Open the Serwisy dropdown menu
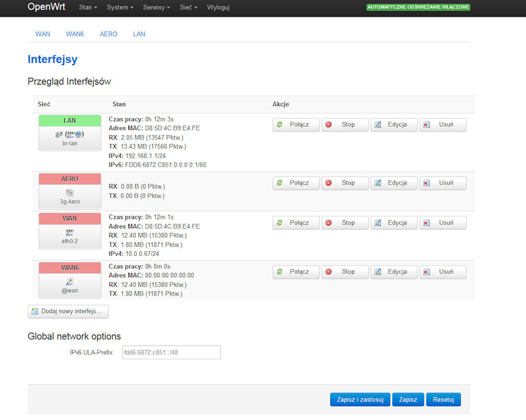The width and height of the screenshot is (526, 420). (157, 8)
